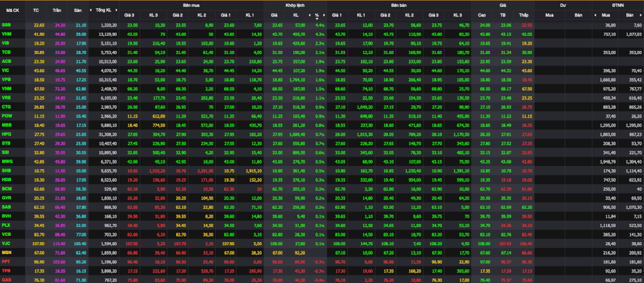Open the SAB stock ticker
This screenshot has height=283, width=644.
coord(6,207)
